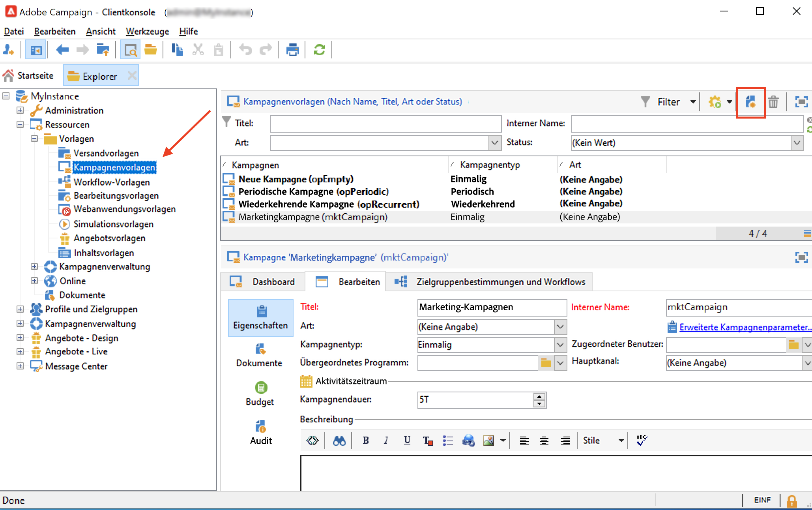Image resolution: width=812 pixels, height=510 pixels.
Task: Click the spell check icon in description toolbar
Action: 642,440
